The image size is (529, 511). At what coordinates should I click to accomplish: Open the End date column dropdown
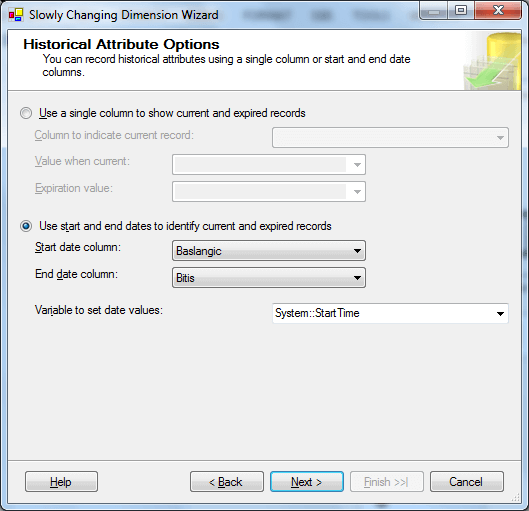(x=269, y=278)
